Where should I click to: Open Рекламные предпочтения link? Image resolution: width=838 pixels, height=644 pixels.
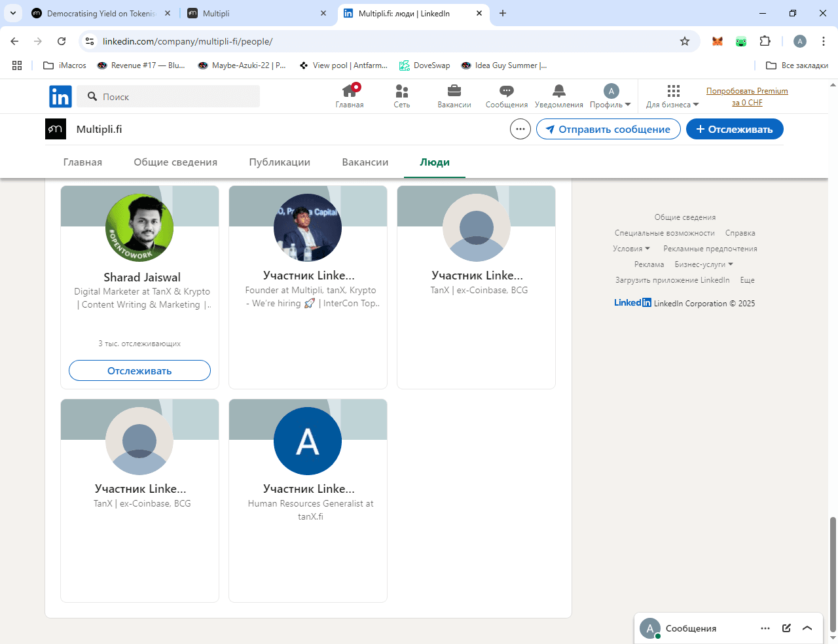click(710, 249)
